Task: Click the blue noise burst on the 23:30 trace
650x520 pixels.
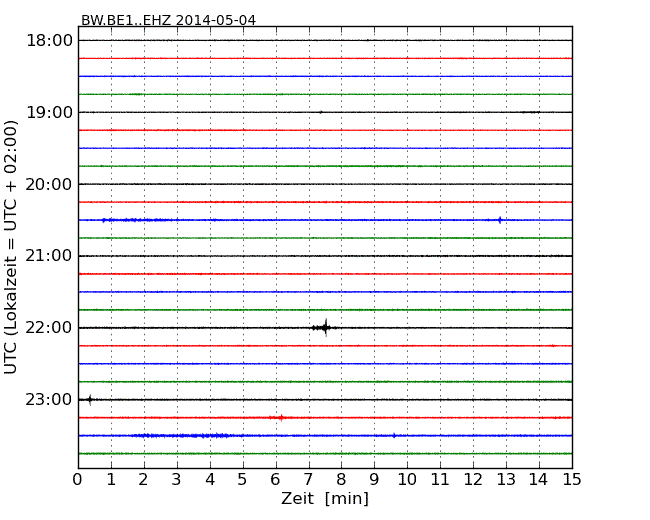Action: [x=182, y=435]
